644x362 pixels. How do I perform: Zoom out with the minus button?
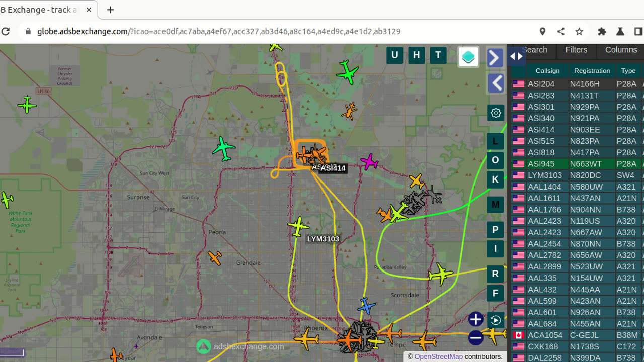[475, 337]
